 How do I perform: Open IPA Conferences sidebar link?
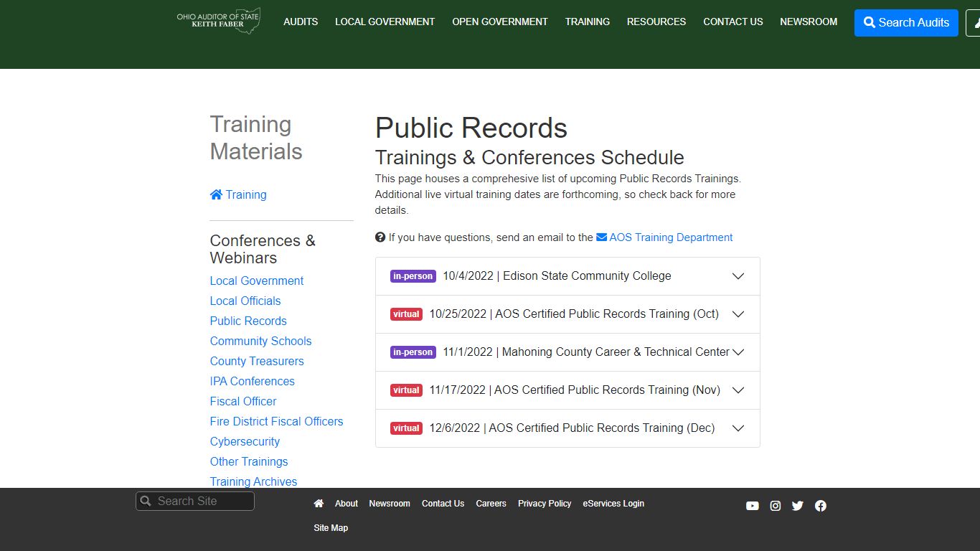point(253,381)
